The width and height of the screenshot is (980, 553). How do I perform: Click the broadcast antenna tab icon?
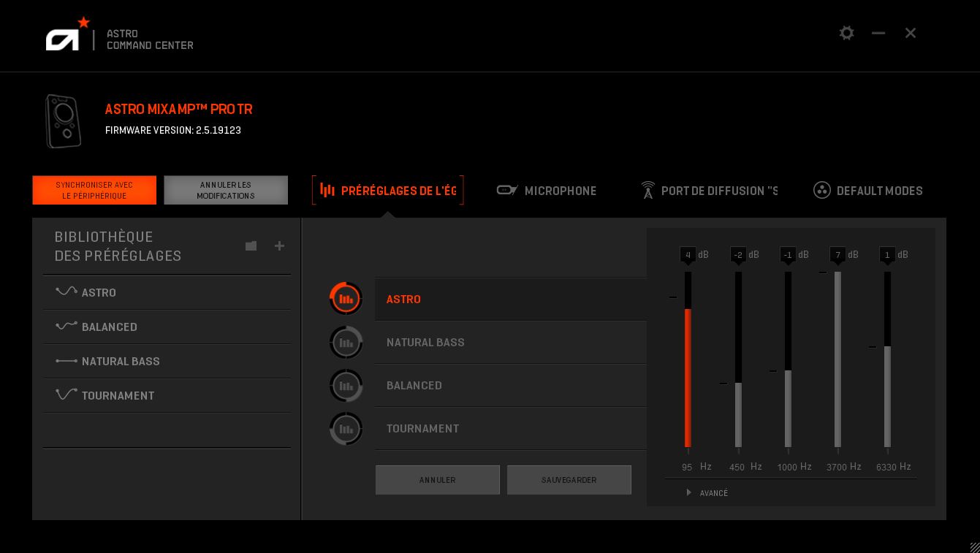(x=647, y=190)
